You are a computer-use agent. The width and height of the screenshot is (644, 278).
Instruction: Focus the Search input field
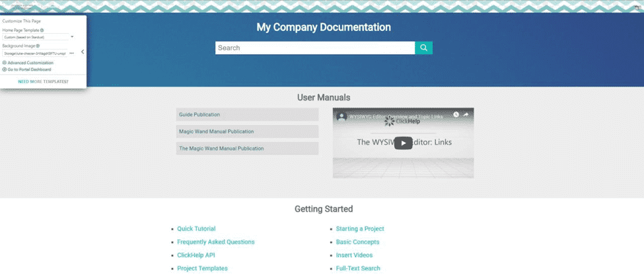click(315, 48)
